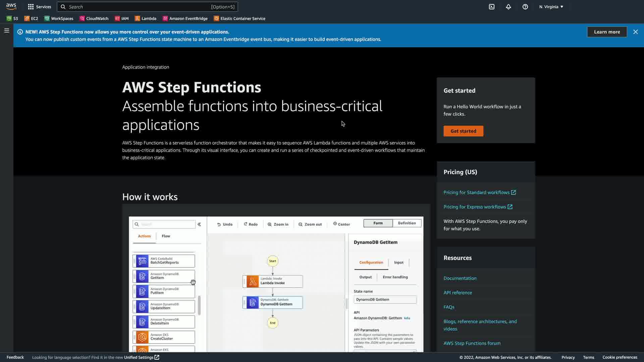This screenshot has height=362, width=644.
Task: Open Amazon EventBridge bookmark shortcut
Action: [x=185, y=18]
